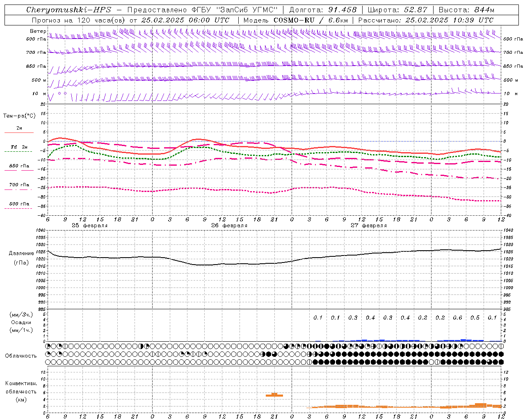Click the Конвективн. convective cloud label

[21, 383]
